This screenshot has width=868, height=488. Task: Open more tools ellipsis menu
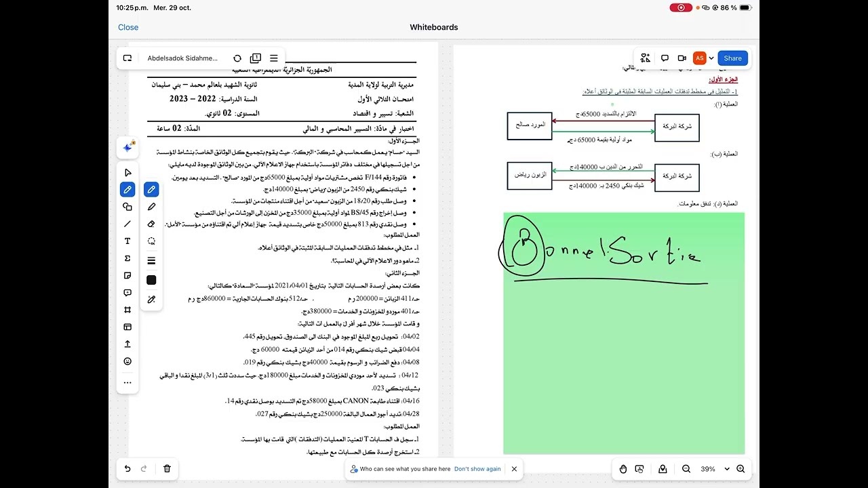click(x=127, y=383)
